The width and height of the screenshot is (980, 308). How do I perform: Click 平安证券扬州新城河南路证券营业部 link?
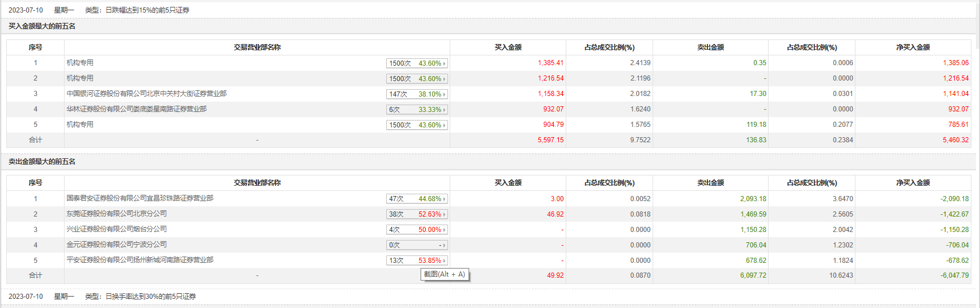tap(139, 260)
